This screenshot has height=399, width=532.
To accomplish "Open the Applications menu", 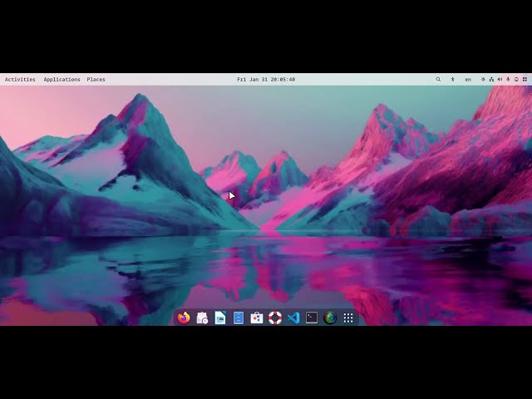I will click(62, 80).
